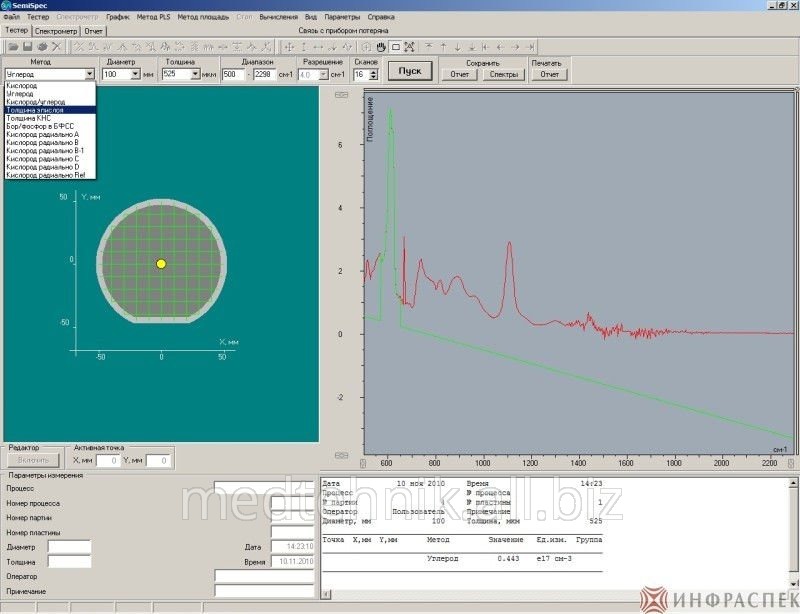Expand the Диаметр dropdown
Screen dimensions: 800x614
[135, 74]
